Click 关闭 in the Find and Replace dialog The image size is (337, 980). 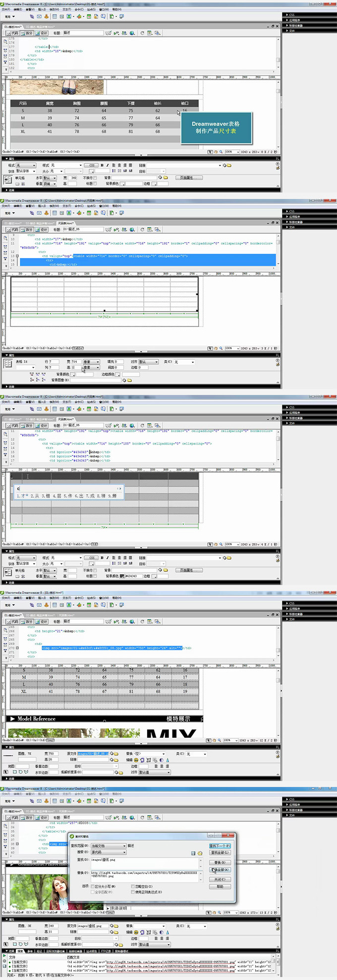point(220,879)
